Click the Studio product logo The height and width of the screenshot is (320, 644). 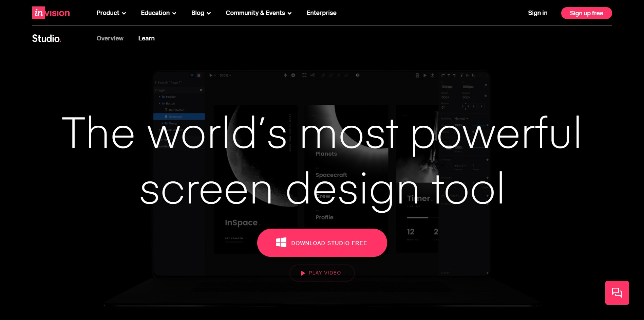click(46, 38)
